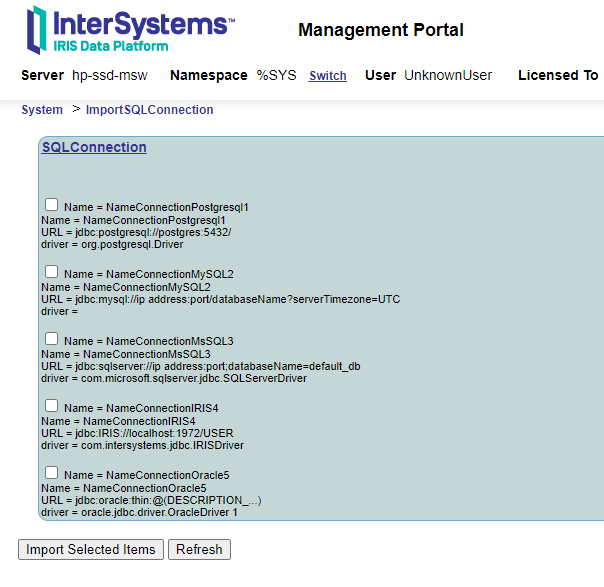Click the SQLServerDriver driver line
604x587 pixels.
(x=174, y=378)
